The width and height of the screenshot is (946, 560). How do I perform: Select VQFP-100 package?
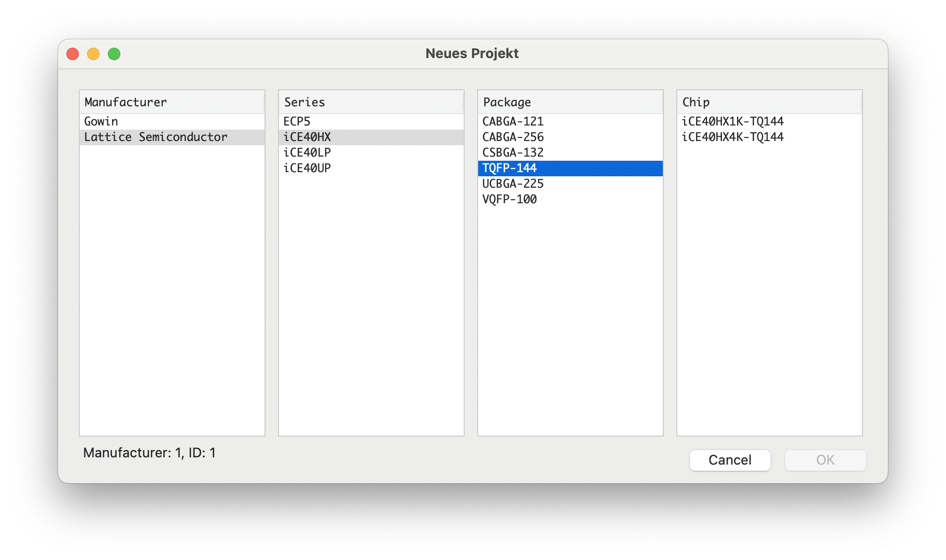571,199
